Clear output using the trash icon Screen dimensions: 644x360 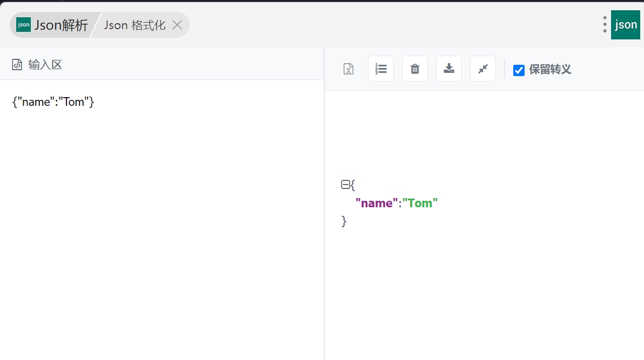415,69
